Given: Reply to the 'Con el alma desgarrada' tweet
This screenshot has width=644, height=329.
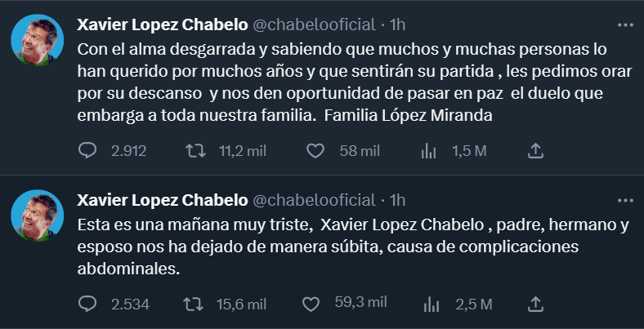Looking at the screenshot, I should tap(87, 150).
